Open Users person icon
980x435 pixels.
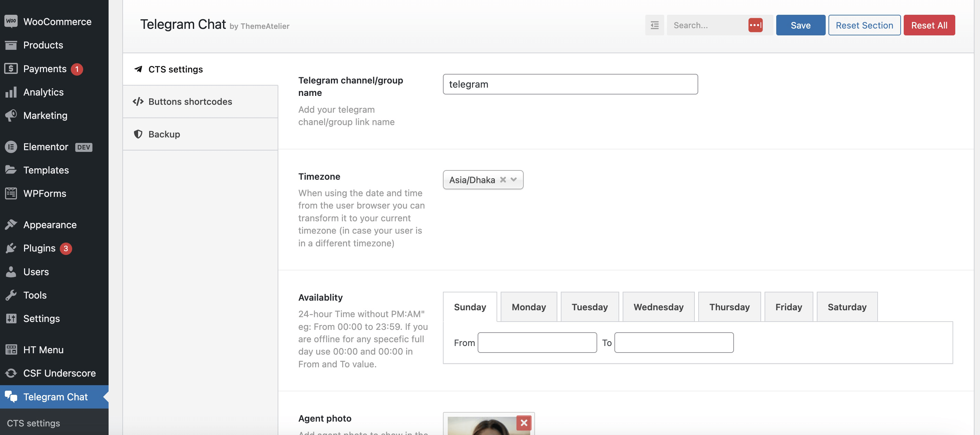click(11, 272)
